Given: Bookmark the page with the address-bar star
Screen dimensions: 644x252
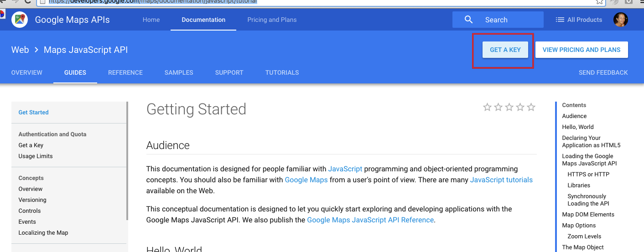Looking at the screenshot, I should (600, 2).
